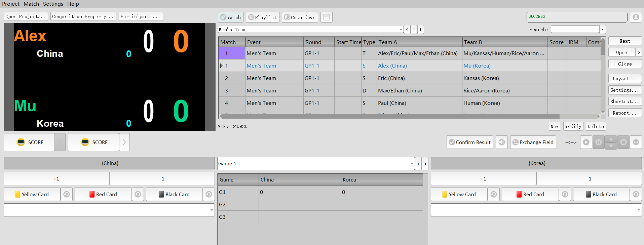
Task: Click the Exchange Field swap button
Action: 533,142
